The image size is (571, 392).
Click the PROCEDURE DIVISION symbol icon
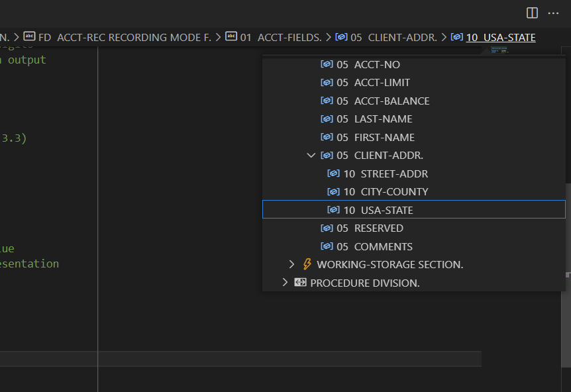pos(300,283)
